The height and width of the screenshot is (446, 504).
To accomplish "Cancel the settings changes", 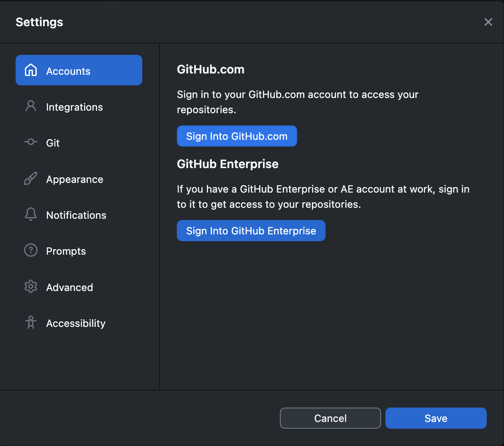I will (331, 418).
